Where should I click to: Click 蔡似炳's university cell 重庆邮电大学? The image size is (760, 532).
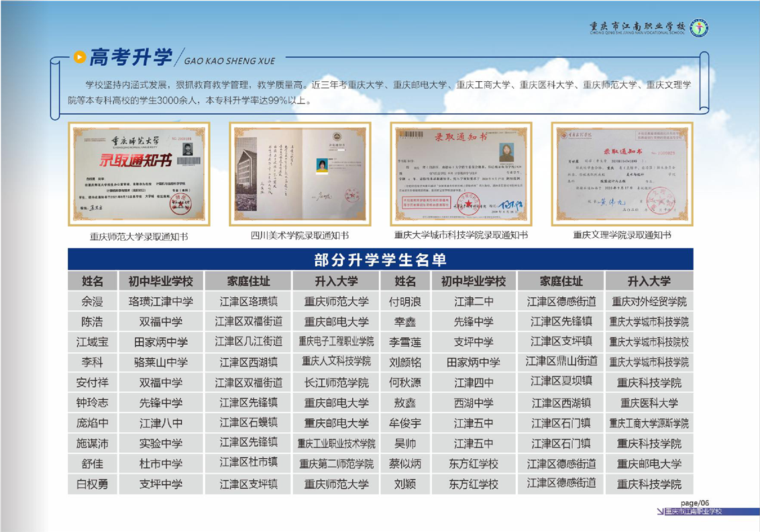pos(649,464)
